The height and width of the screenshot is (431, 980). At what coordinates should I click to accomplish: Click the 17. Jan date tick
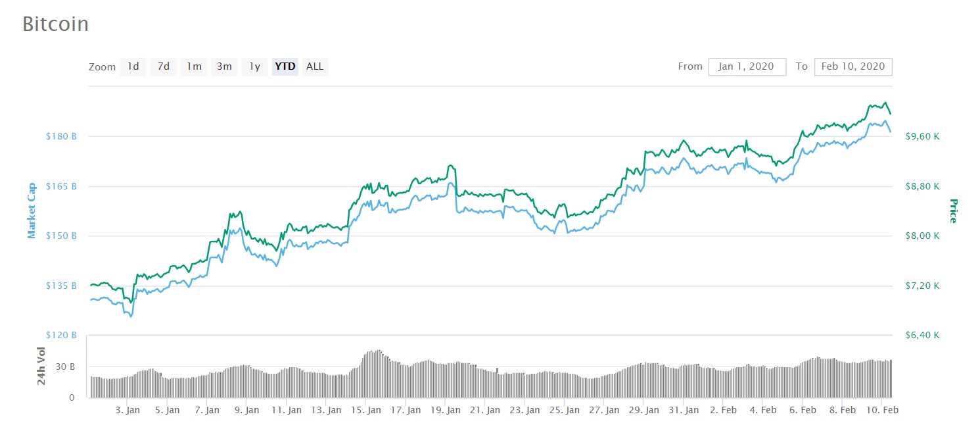(x=405, y=410)
